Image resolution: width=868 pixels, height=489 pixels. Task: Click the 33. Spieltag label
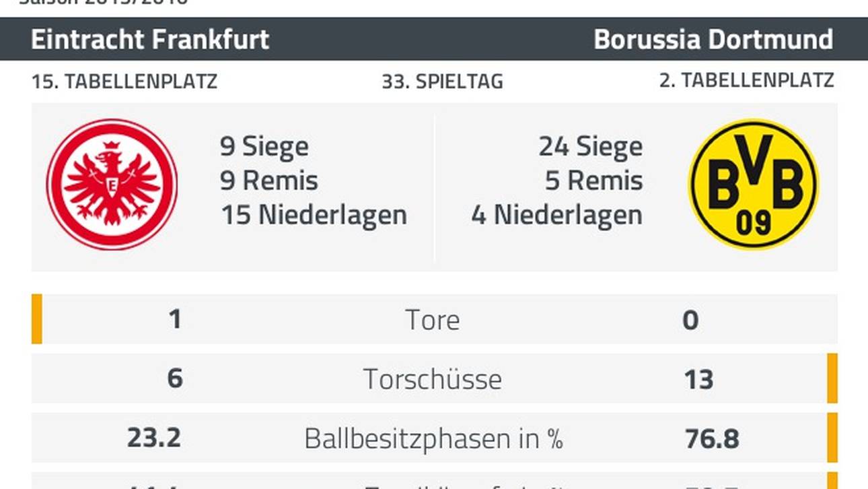click(x=442, y=81)
